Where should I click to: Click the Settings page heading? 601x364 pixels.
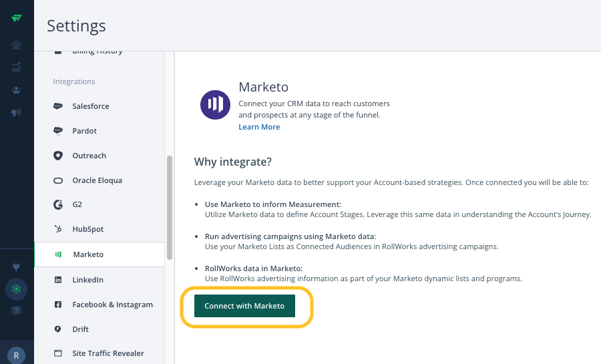tap(76, 26)
